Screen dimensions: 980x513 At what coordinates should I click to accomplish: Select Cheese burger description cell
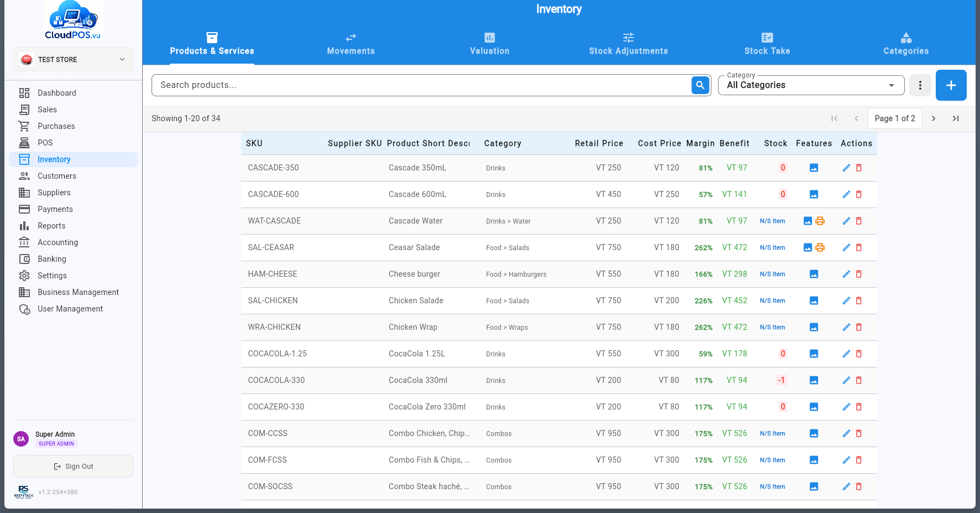click(x=415, y=274)
